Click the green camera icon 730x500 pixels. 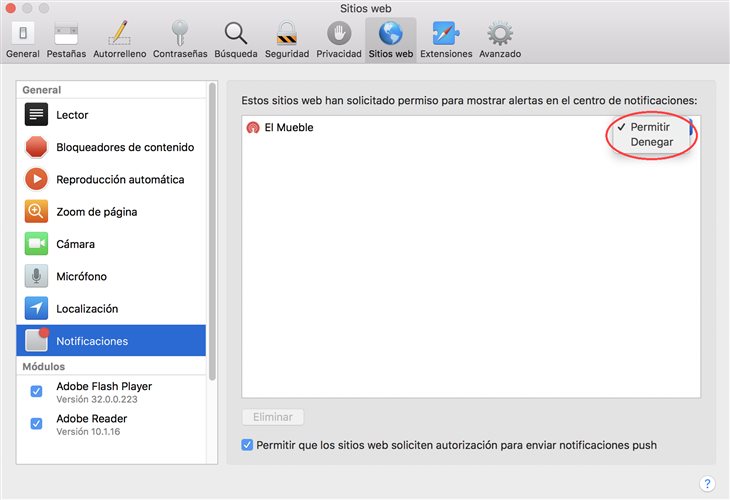36,244
